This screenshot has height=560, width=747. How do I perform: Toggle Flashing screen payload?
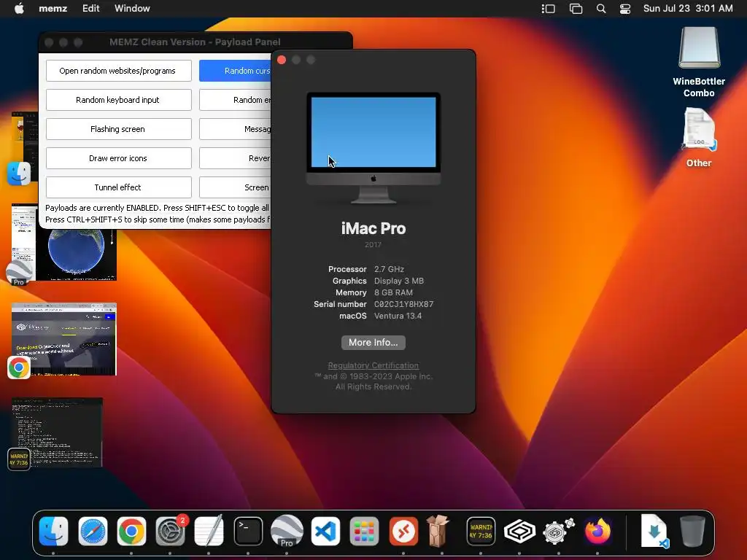coord(119,129)
